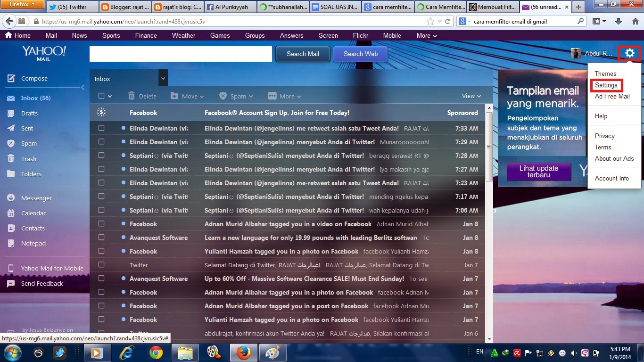Open Chrome from the taskbar
644x362 pixels.
pyautogui.click(x=156, y=353)
